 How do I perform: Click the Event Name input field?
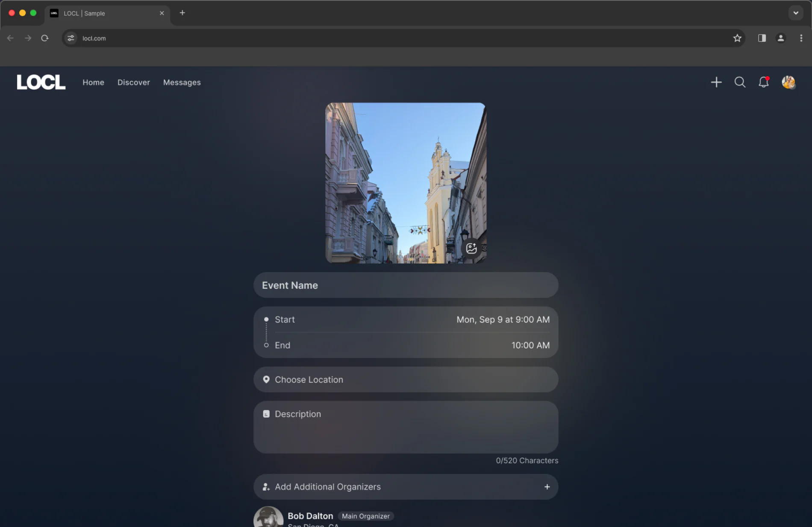406,285
